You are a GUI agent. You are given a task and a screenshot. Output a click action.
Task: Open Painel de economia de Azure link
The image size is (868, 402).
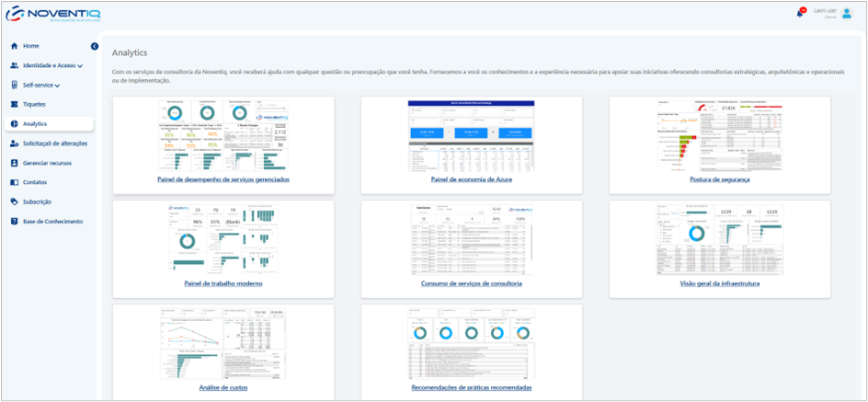[471, 179]
